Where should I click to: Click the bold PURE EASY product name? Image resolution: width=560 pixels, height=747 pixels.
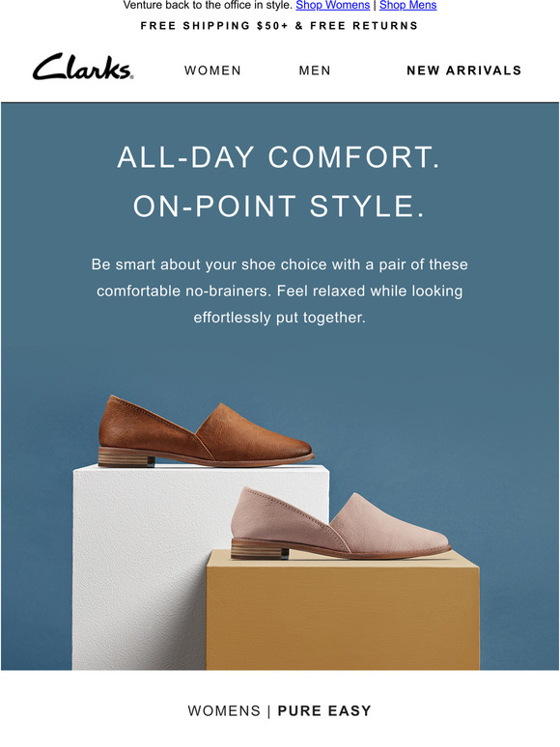tap(324, 710)
